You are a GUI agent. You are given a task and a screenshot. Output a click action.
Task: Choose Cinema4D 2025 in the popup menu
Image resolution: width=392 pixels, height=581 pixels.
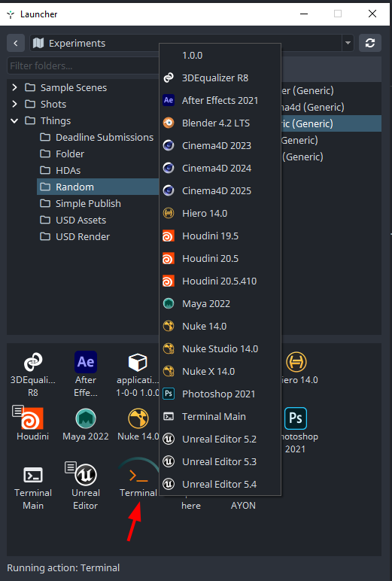click(x=220, y=191)
